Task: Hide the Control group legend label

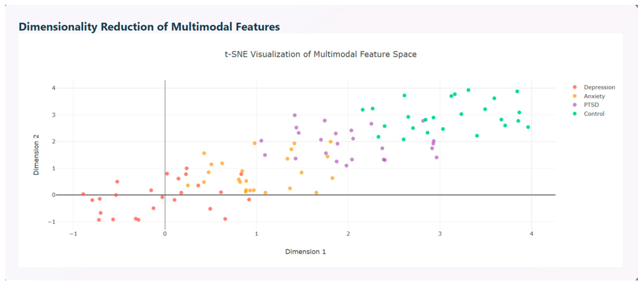Action: (x=594, y=114)
